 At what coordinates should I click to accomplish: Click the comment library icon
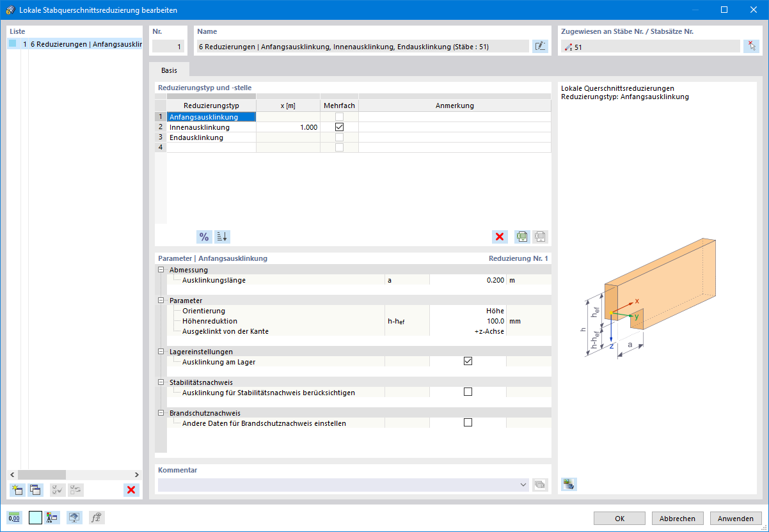[540, 485]
